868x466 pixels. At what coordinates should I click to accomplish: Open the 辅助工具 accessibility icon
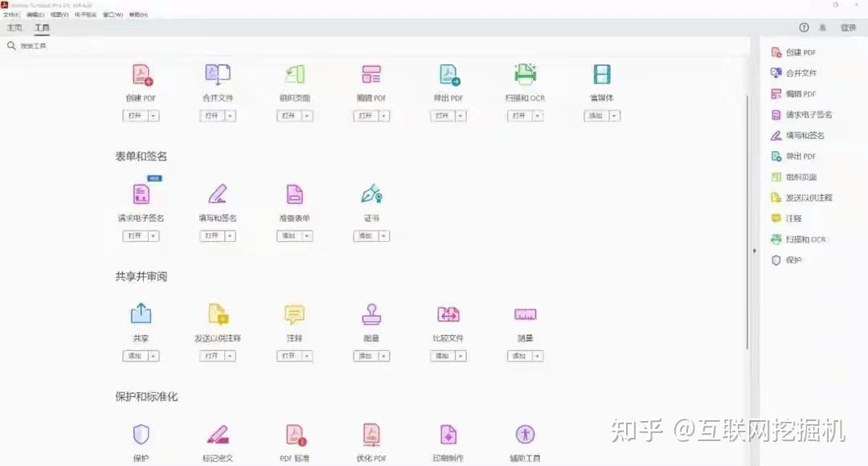point(526,435)
